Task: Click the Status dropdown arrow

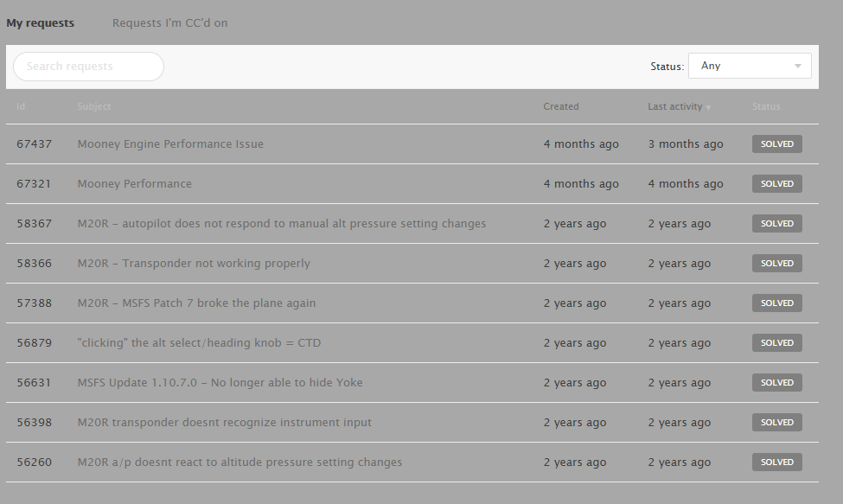Action: tap(797, 66)
